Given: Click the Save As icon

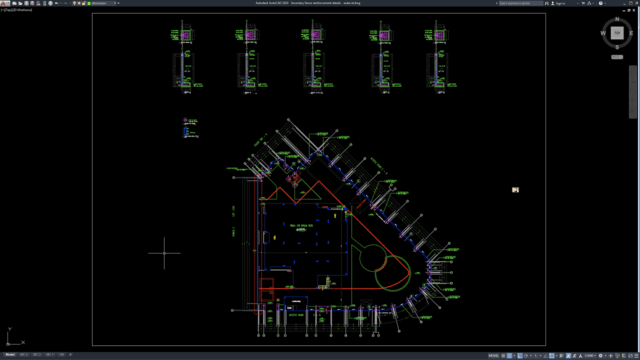Looking at the screenshot, I should [x=32, y=3].
